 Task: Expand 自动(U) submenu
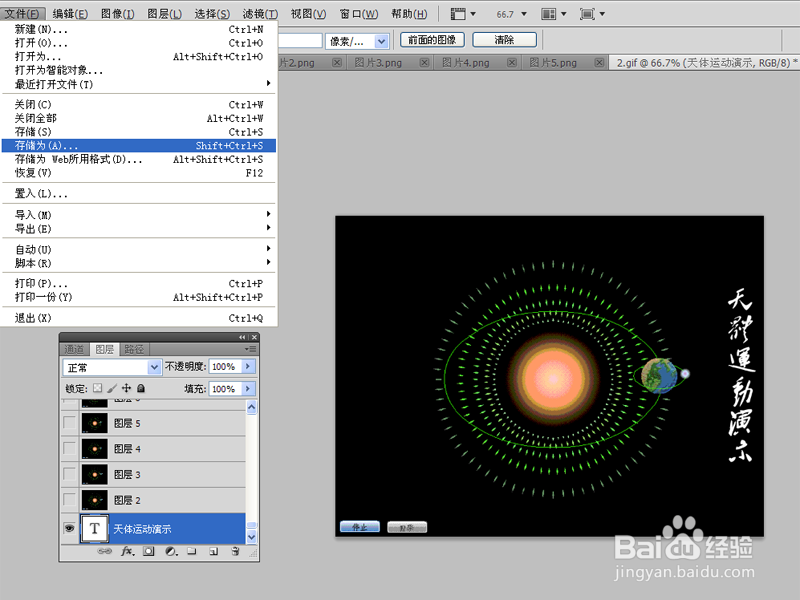(x=268, y=248)
